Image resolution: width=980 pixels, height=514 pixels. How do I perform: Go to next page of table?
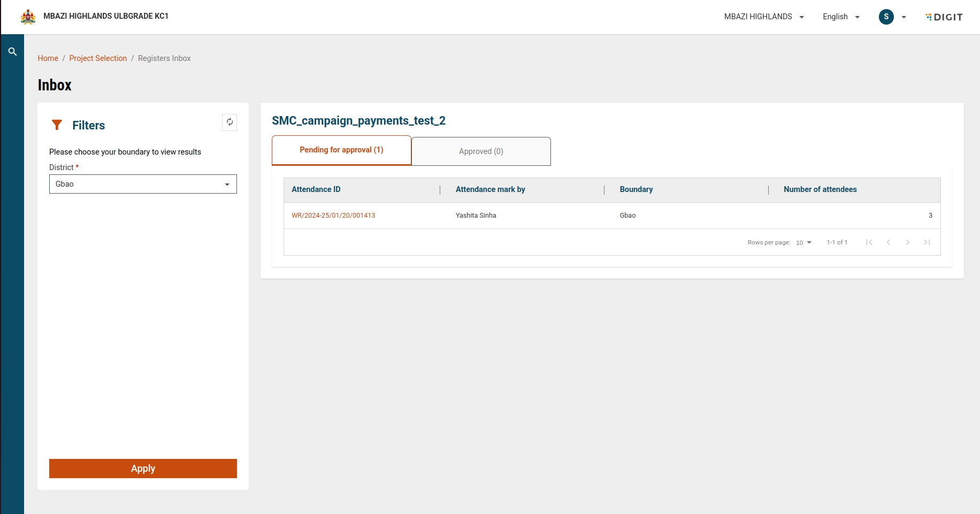point(907,242)
